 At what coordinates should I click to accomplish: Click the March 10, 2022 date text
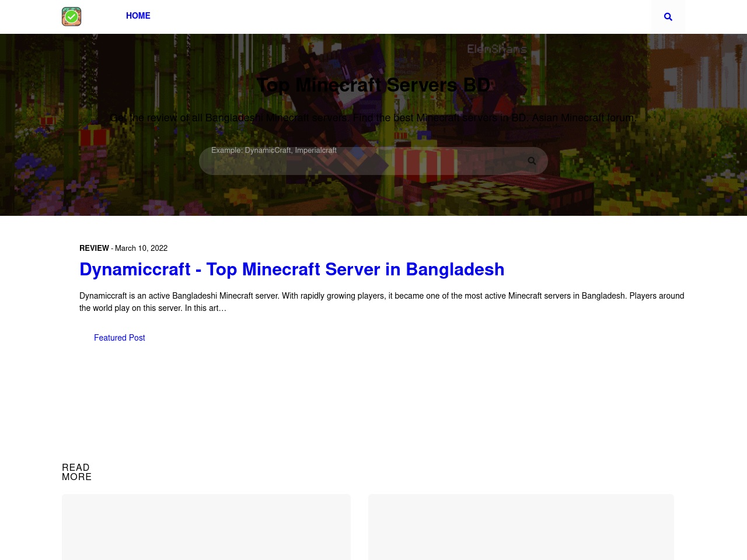(x=141, y=248)
